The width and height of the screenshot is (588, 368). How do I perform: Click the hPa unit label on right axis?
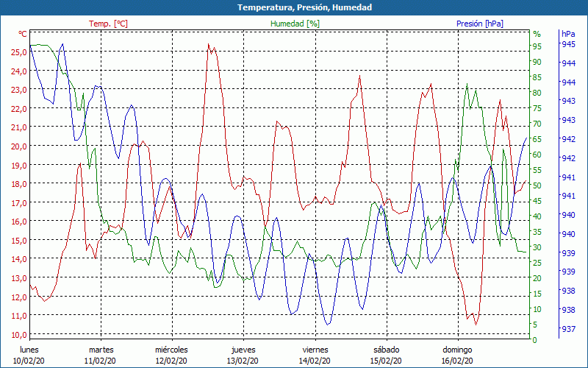point(568,34)
